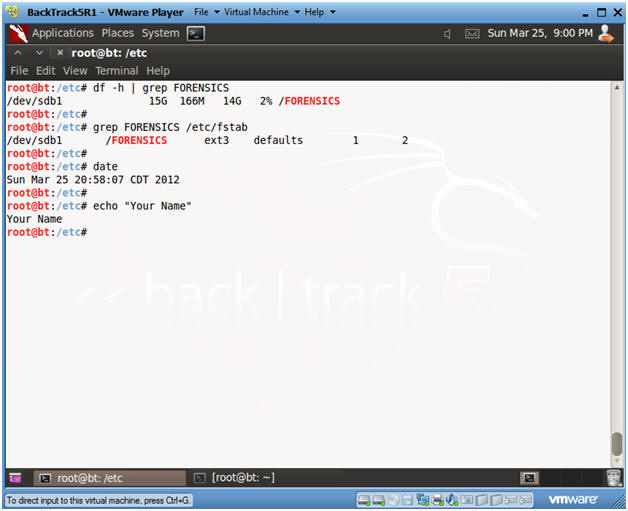The width and height of the screenshot is (628, 511).
Task: Click the workspace switcher terminal icon
Action: click(529, 478)
